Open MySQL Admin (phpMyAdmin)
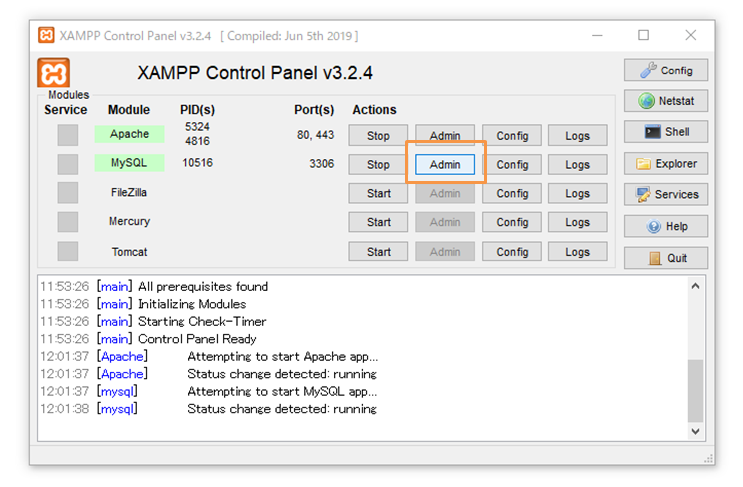743x487 pixels. tap(445, 164)
